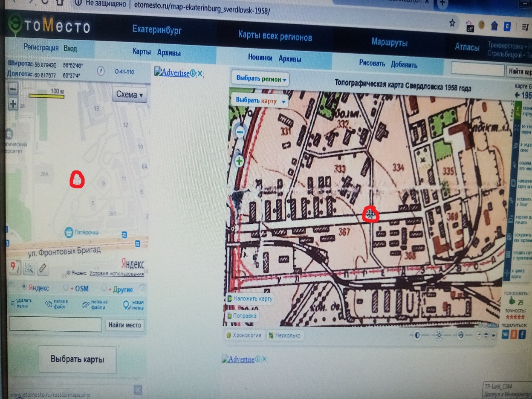This screenshot has width=532, height=399.
Task: Open the 'Выбрать карту' dropdown
Action: pos(260,101)
